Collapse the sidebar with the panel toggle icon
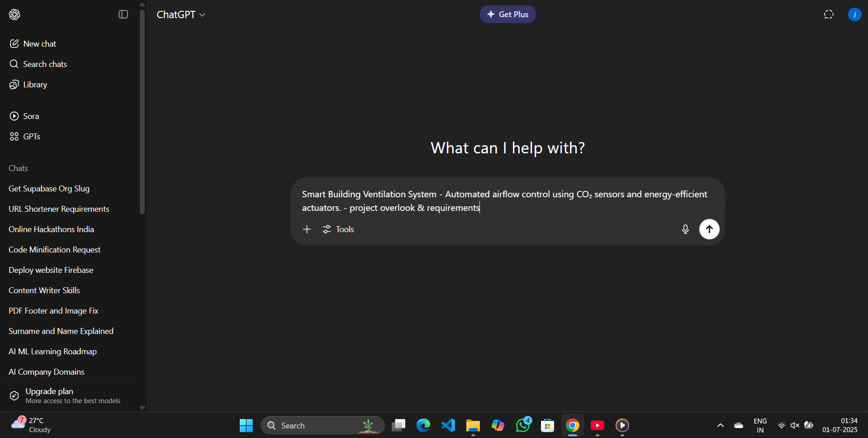 point(123,14)
